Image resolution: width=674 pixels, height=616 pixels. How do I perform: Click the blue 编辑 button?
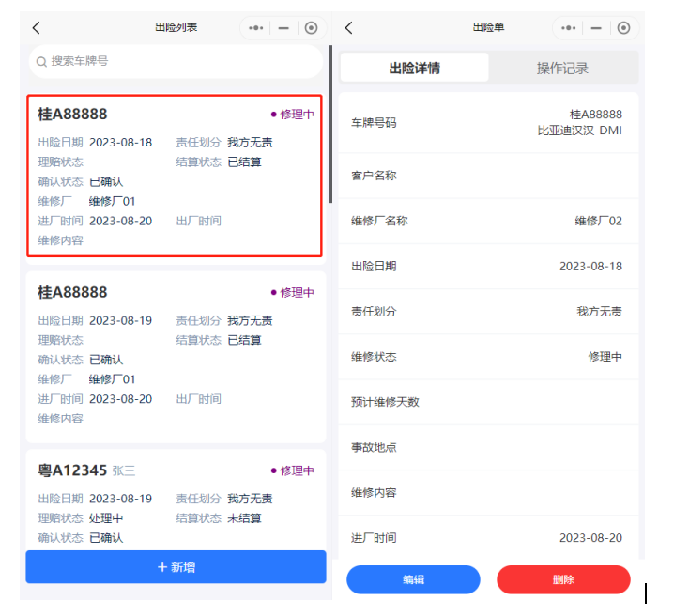pos(413,579)
